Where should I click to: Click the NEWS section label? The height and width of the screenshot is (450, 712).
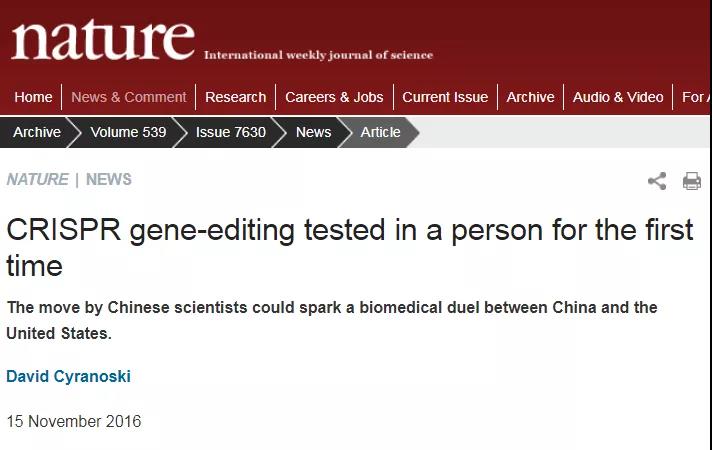tap(109, 179)
